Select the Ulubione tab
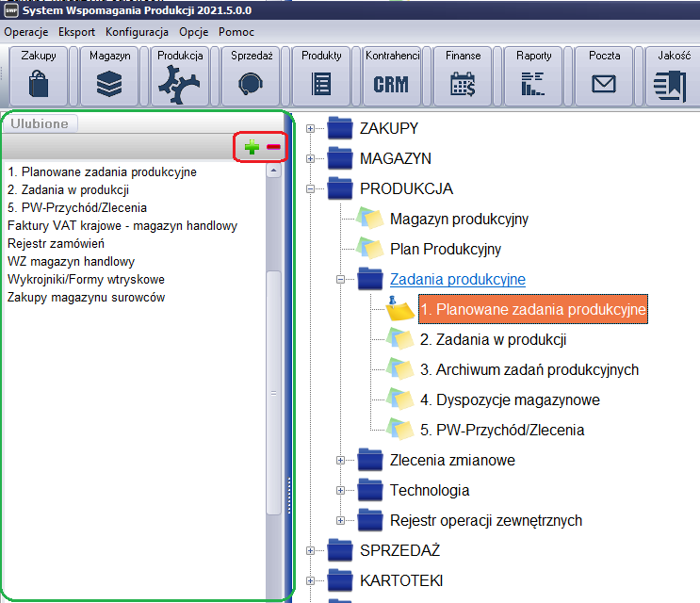This screenshot has width=700, height=603. (x=39, y=123)
